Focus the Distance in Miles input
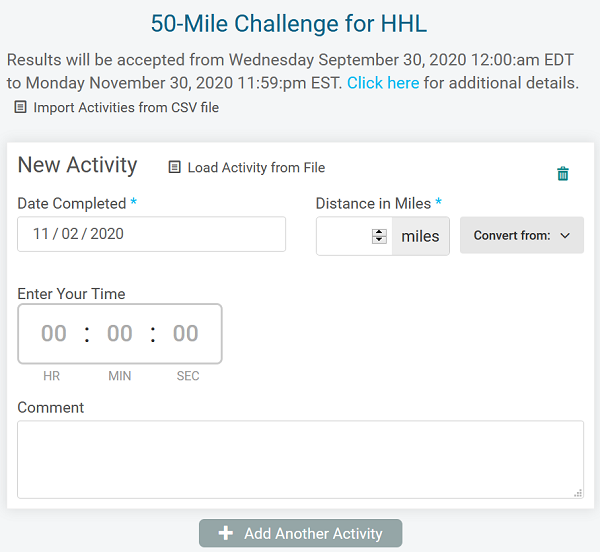Screen dimensions: 600x552 [x=344, y=236]
